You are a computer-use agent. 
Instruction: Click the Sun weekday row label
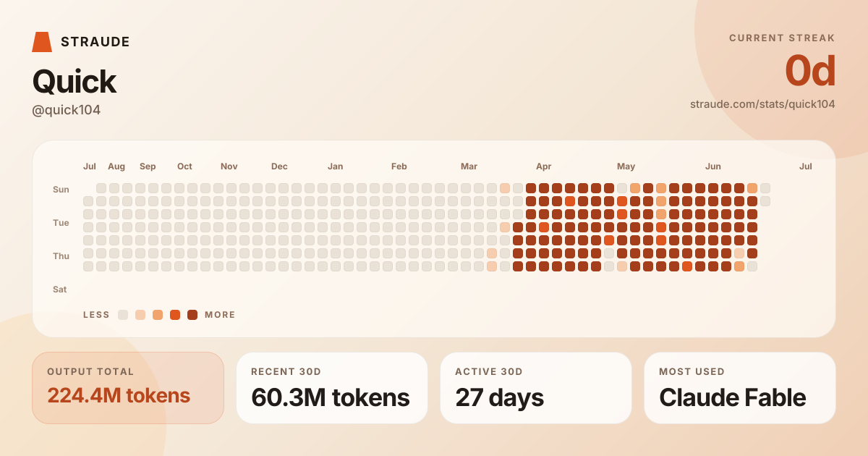(x=61, y=190)
